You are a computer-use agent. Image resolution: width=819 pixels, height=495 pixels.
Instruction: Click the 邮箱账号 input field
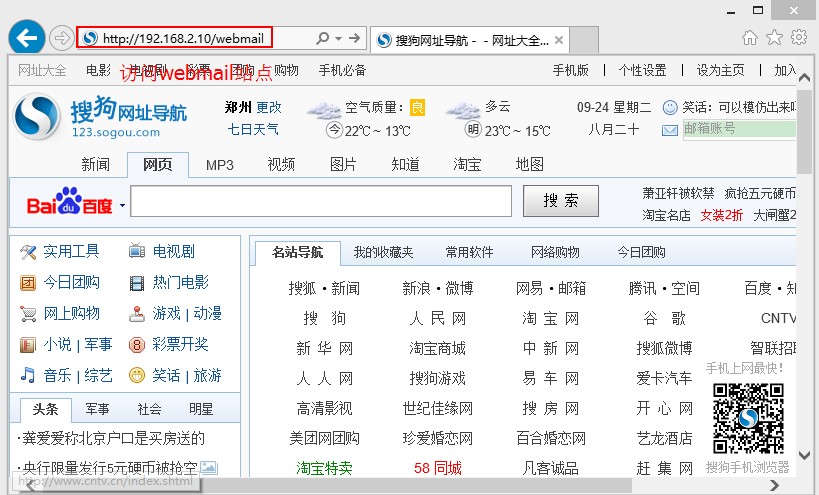tap(739, 129)
